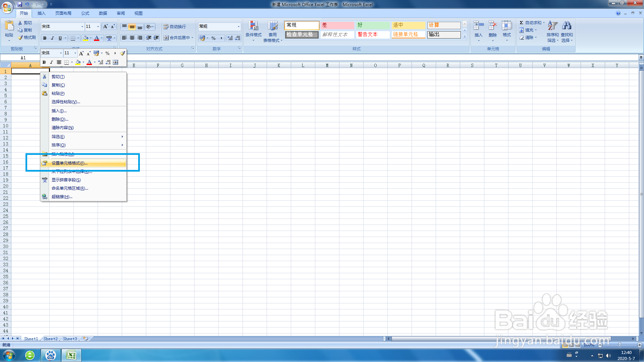
Task: Click the Fill (填充) button in editing group
Action: point(528,30)
